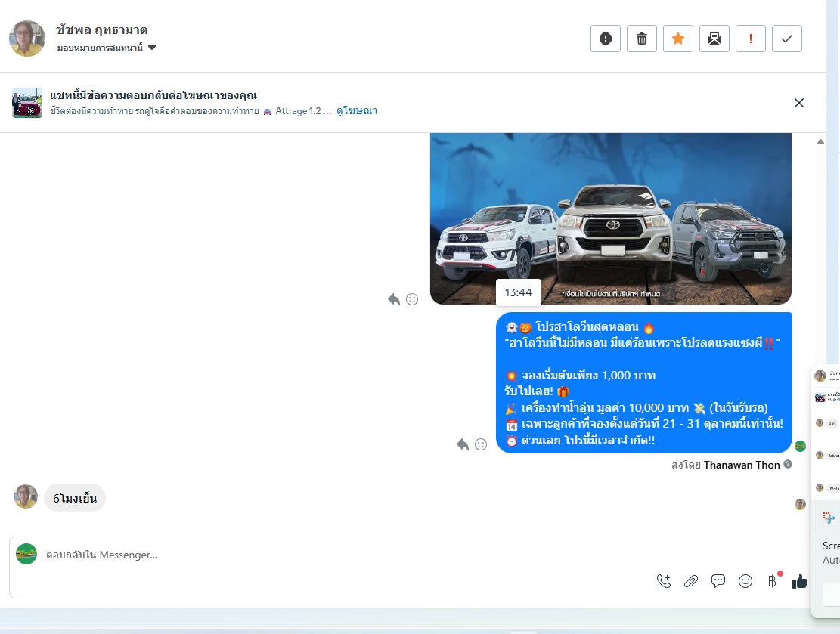Click the phone call request icon
The height and width of the screenshot is (634, 840).
[x=664, y=581]
